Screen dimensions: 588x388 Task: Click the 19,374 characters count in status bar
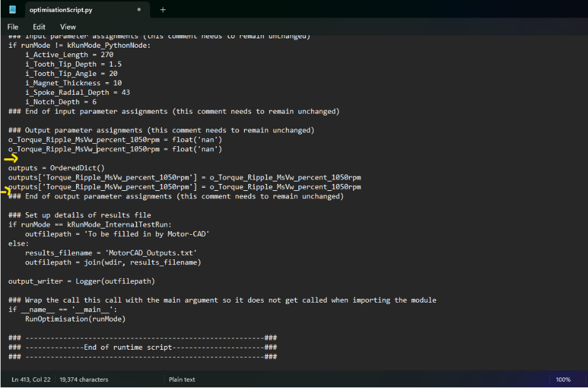[x=84, y=379]
